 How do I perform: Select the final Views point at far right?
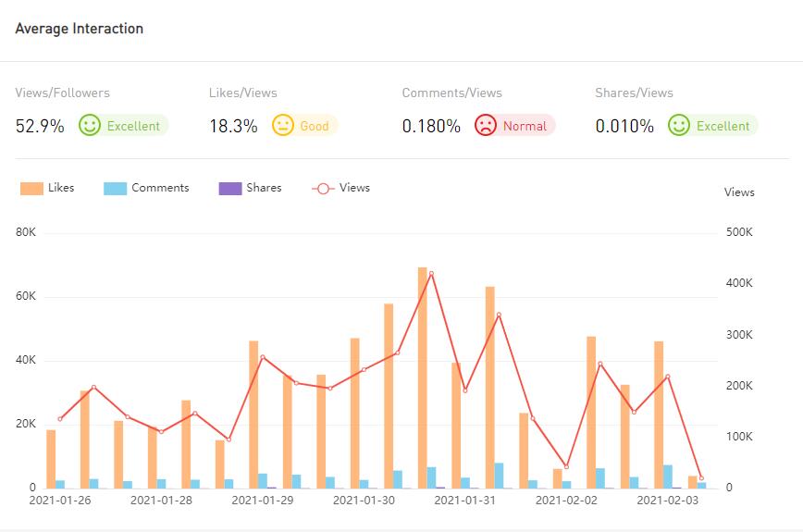click(701, 478)
